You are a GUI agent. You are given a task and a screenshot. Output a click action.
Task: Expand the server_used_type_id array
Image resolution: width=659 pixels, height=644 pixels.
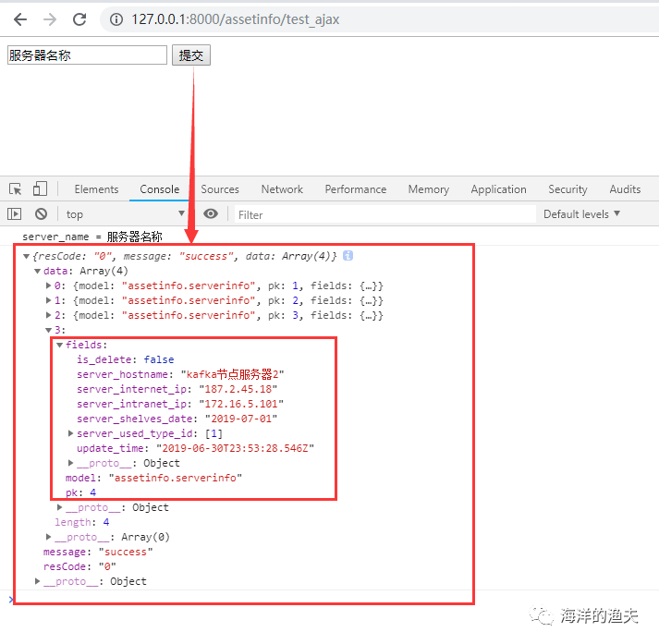[x=70, y=433]
